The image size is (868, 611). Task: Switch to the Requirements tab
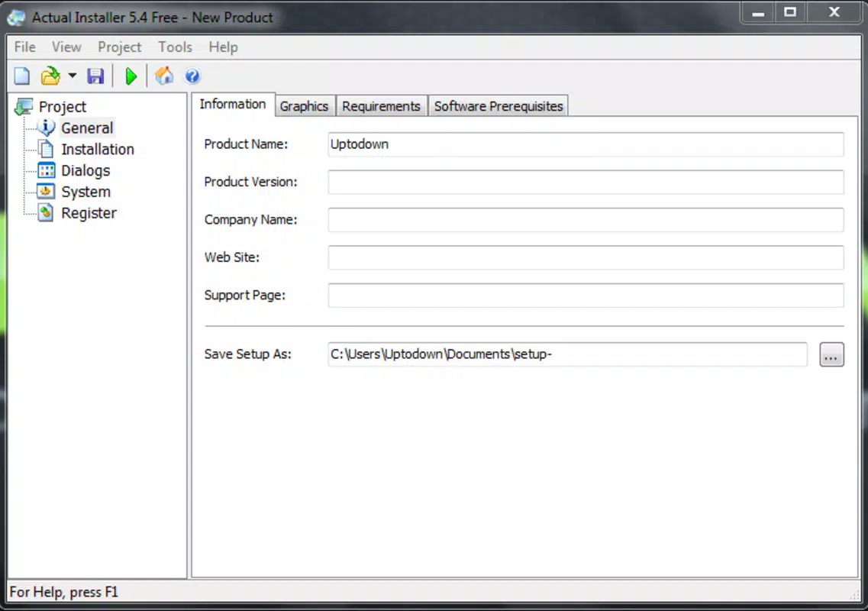tap(381, 106)
